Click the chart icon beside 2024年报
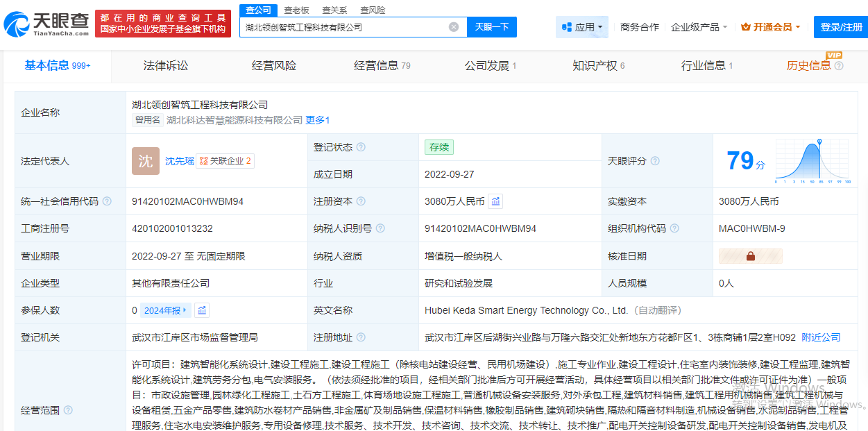 click(x=202, y=310)
